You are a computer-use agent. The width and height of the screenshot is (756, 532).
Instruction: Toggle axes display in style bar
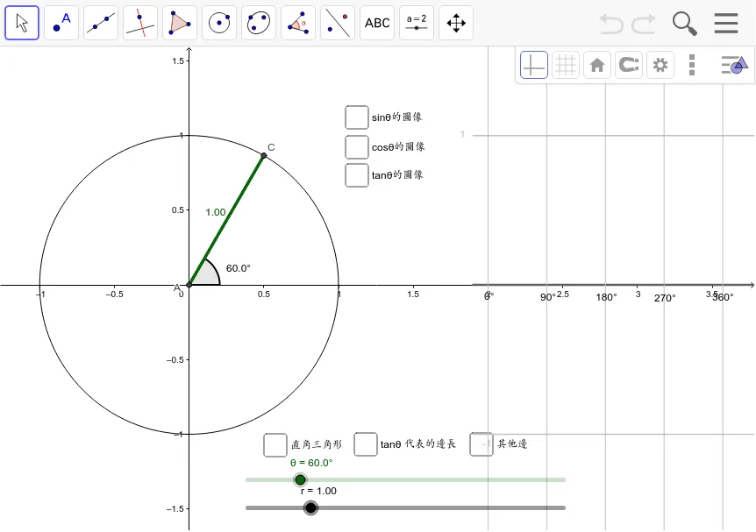click(x=534, y=65)
